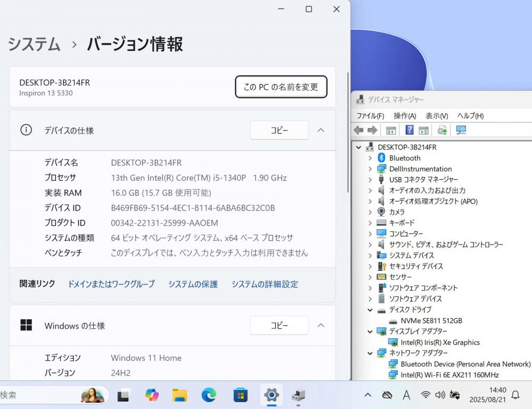Open the ヘルプ(H) menu in Device Manager

[470, 116]
